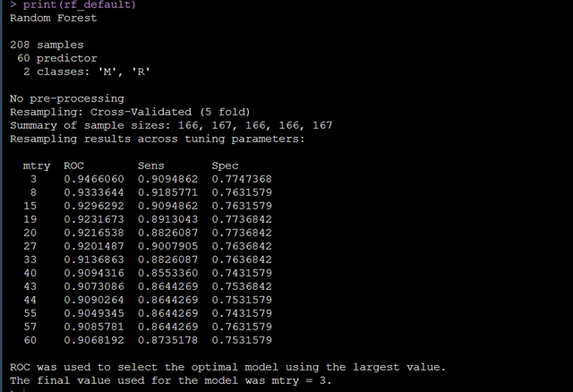Click Spec value 0.7747368
573x392 pixels.
(x=242, y=179)
